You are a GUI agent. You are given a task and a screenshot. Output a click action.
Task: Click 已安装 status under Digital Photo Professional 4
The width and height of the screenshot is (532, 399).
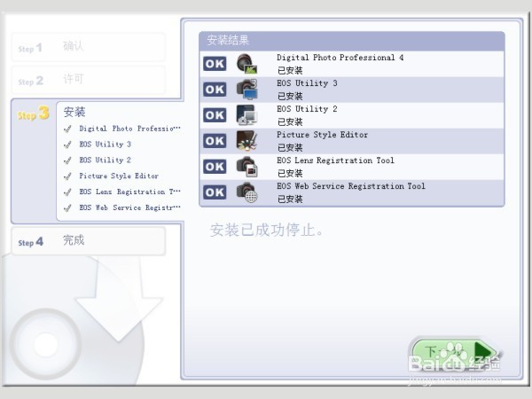tap(290, 71)
